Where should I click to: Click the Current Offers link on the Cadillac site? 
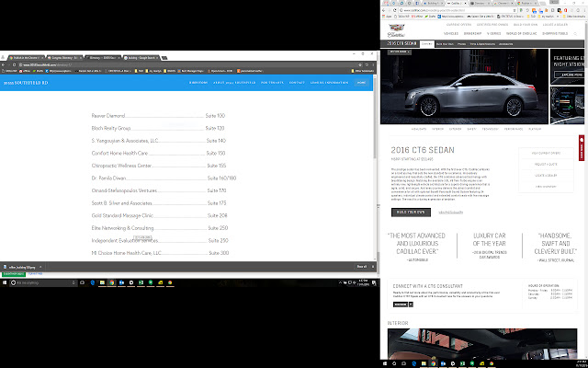pos(458,25)
